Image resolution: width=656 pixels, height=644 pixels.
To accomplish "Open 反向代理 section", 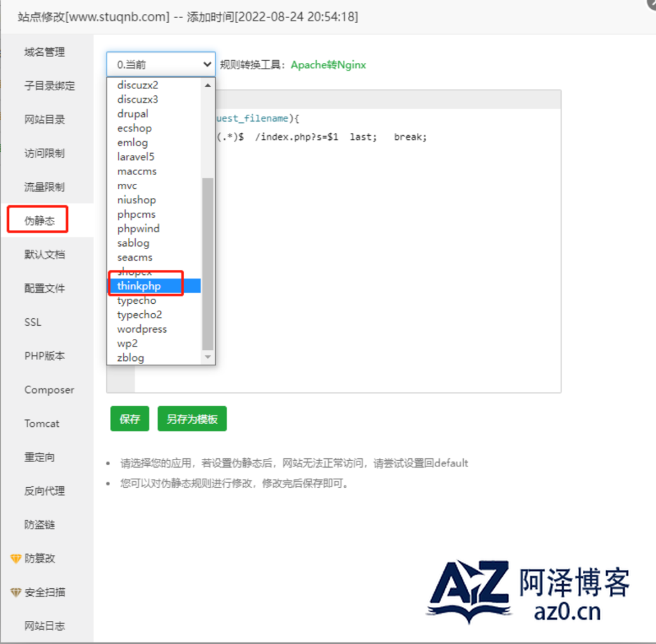I will (x=45, y=491).
